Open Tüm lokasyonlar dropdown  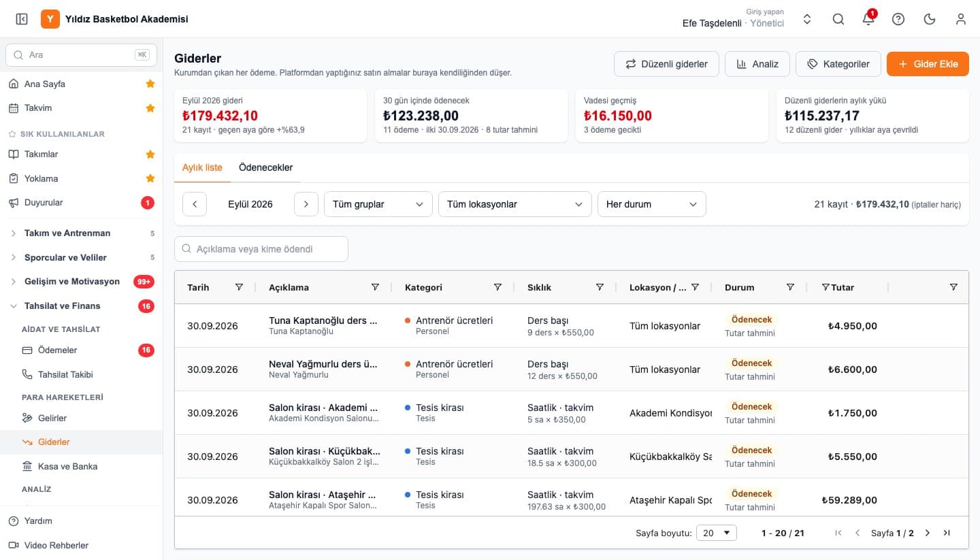515,204
